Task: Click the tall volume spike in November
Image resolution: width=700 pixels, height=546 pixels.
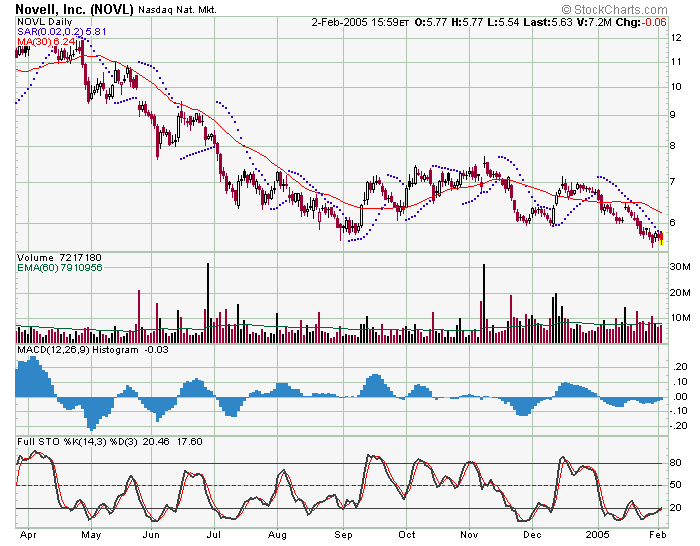Action: [x=484, y=304]
